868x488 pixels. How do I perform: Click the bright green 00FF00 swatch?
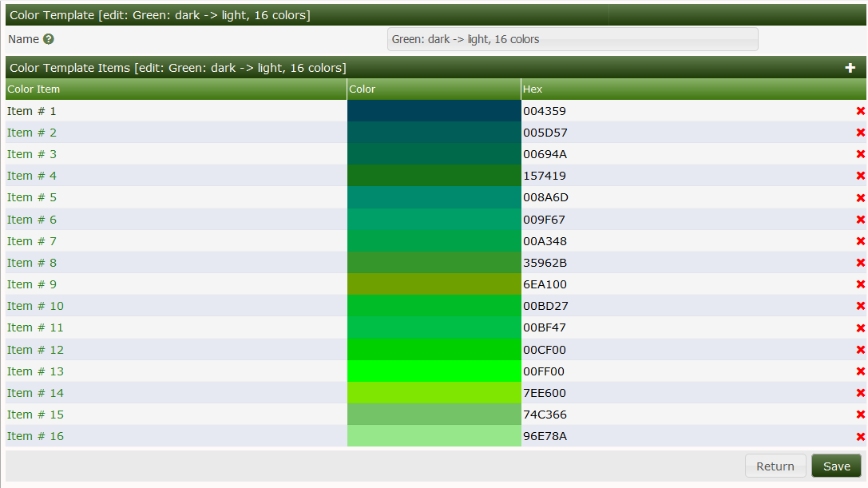coord(434,371)
